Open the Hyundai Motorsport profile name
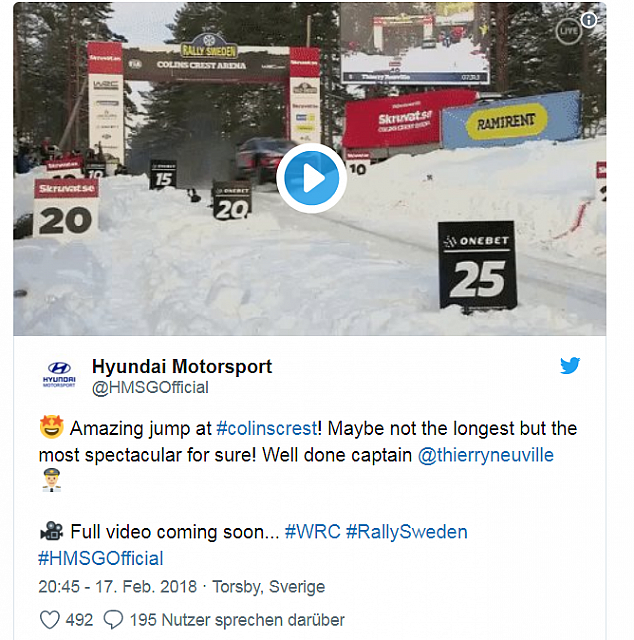 [x=182, y=366]
